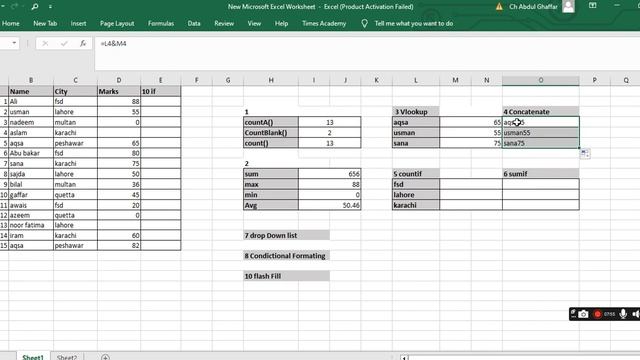Screen dimensions: 640x360
Task: Select column D header
Action: coord(119,80)
